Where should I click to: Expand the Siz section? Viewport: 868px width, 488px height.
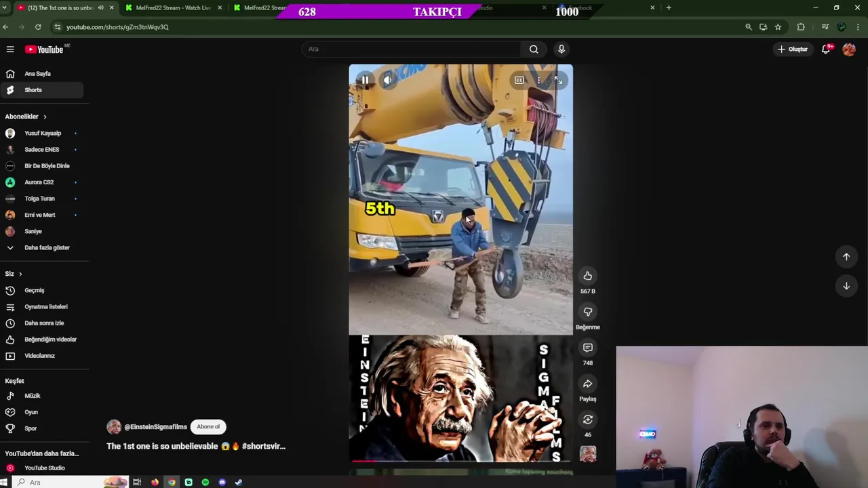[14, 274]
